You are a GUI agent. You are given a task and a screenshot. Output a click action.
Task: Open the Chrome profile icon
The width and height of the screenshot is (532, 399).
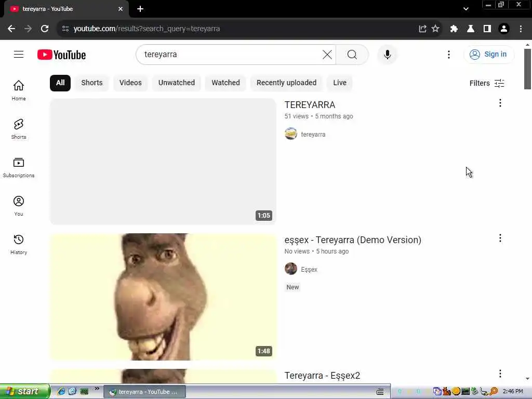504,29
